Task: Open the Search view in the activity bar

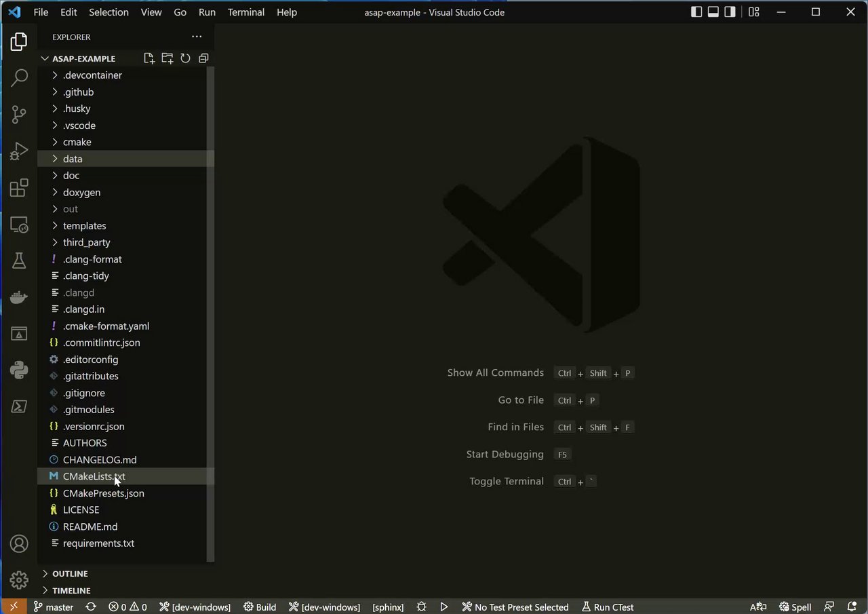Action: click(19, 78)
